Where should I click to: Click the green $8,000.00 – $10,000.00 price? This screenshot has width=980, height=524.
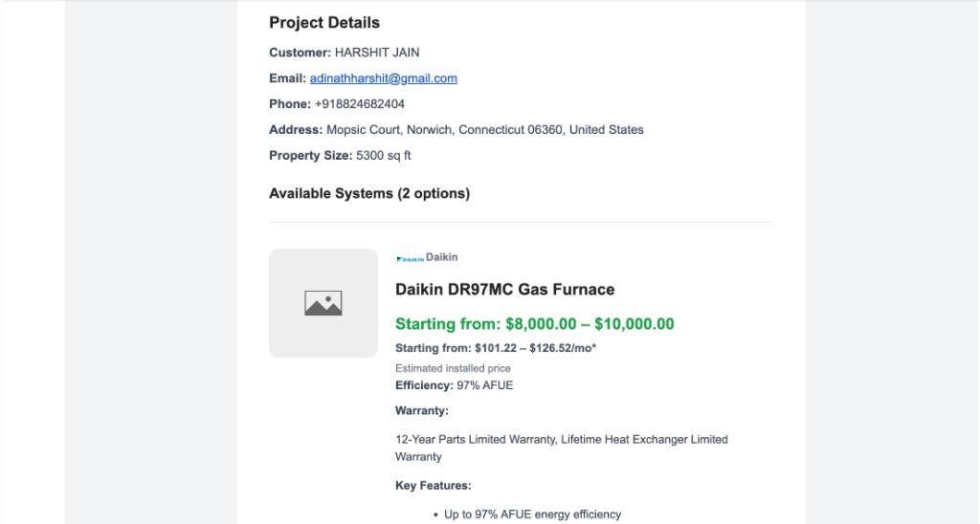590,323
